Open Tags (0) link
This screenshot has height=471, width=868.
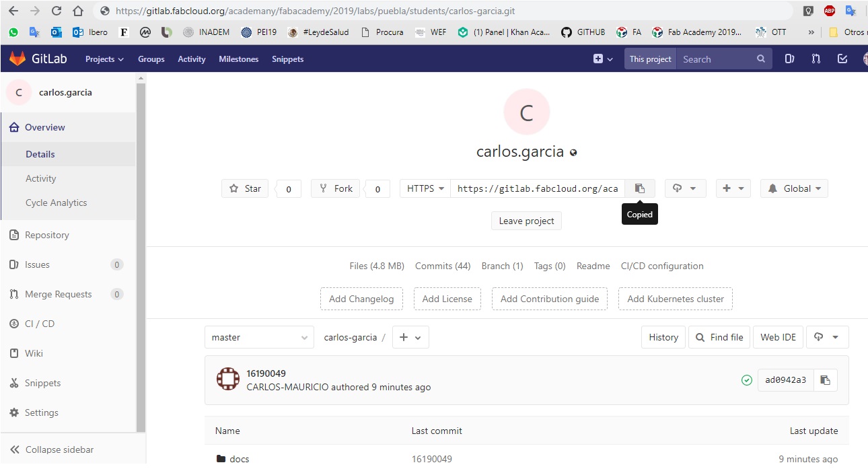[x=550, y=266]
